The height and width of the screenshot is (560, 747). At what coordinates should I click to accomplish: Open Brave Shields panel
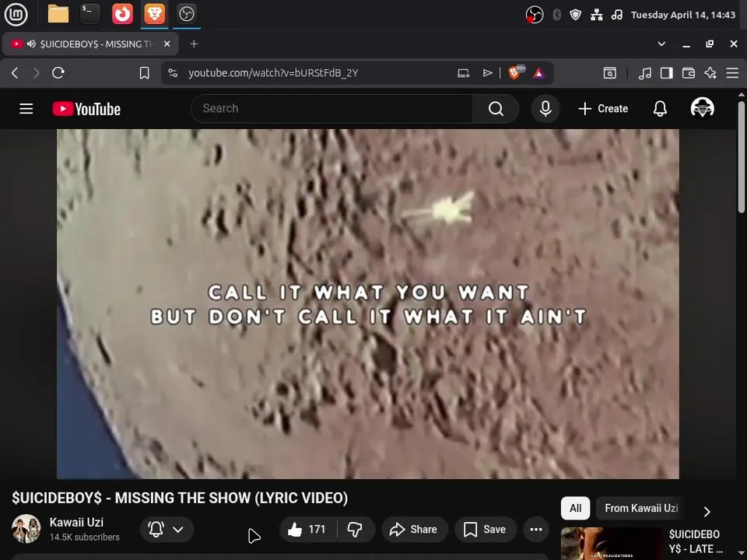(516, 72)
